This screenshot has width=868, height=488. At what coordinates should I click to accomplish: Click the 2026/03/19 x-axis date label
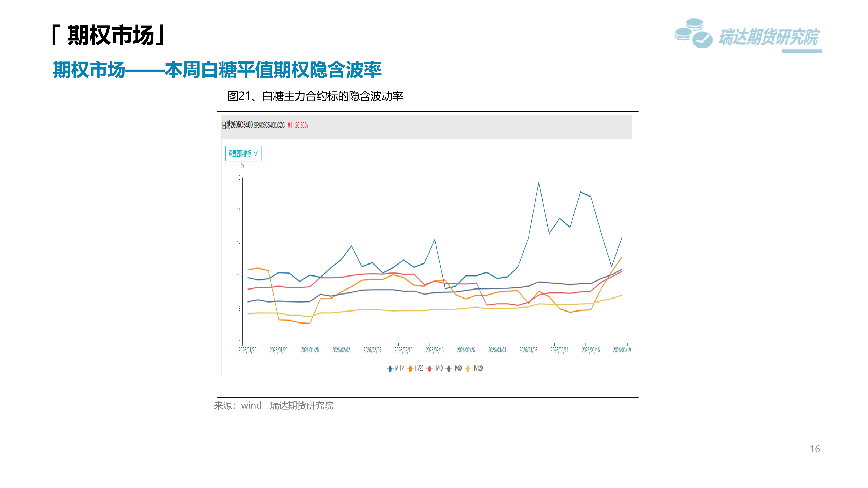[x=622, y=350]
